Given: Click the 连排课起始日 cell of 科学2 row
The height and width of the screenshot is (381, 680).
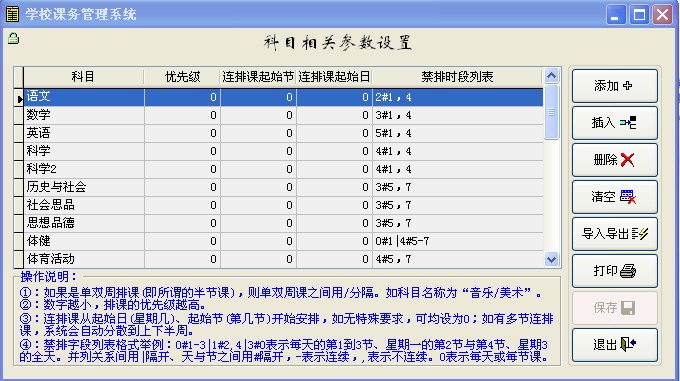Looking at the screenshot, I should pos(334,169).
